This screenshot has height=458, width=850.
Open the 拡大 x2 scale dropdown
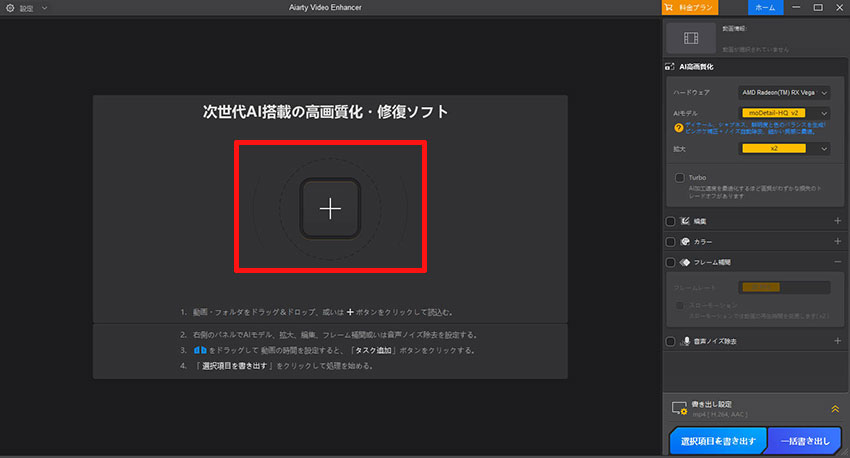pyautogui.click(x=784, y=149)
